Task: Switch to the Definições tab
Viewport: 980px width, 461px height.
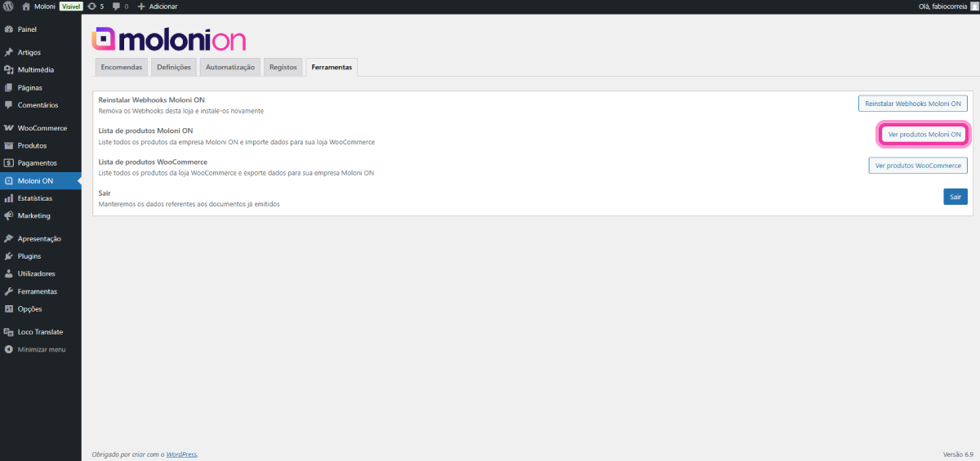Action: click(x=174, y=68)
